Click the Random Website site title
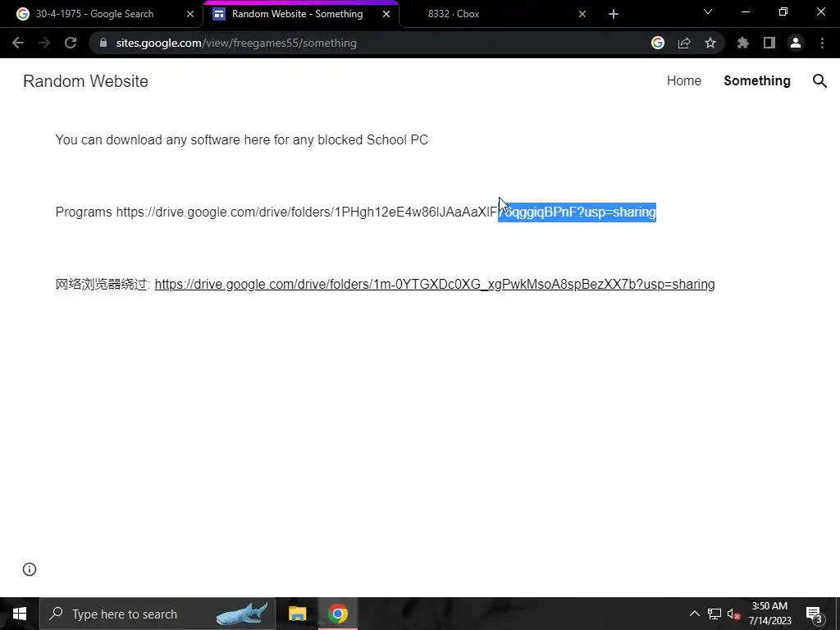The height and width of the screenshot is (630, 840). pos(85,81)
